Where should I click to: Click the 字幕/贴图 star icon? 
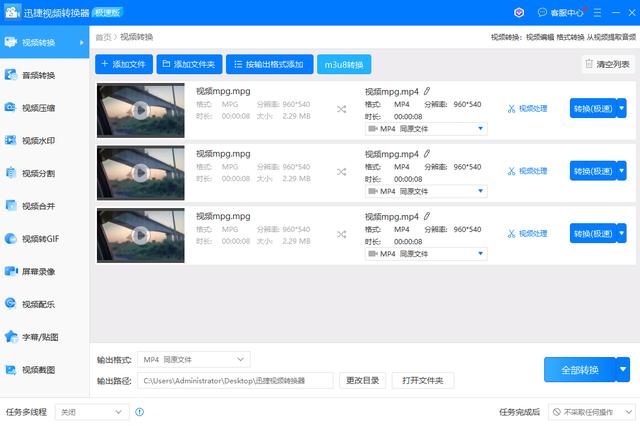click(11, 337)
